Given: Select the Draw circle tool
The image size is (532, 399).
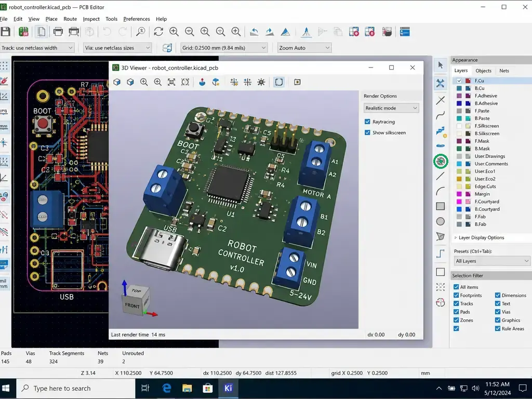Looking at the screenshot, I should [441, 221].
